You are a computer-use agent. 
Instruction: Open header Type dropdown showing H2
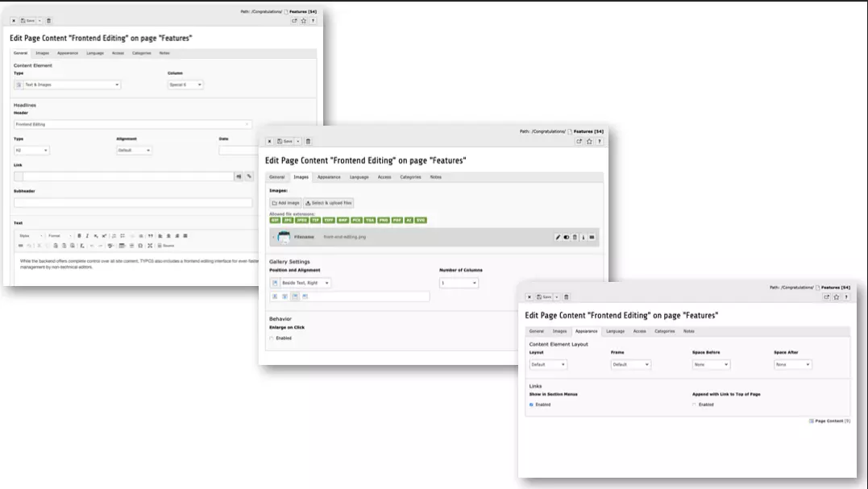pyautogui.click(x=31, y=150)
